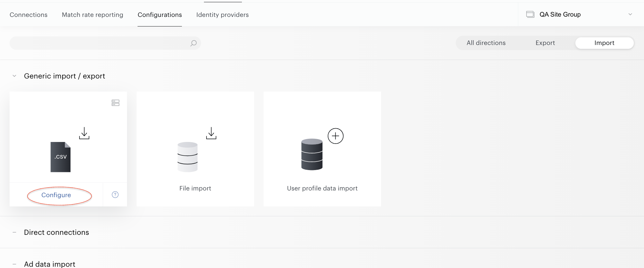
Task: Go to the Identity providers tab
Action: tap(222, 15)
